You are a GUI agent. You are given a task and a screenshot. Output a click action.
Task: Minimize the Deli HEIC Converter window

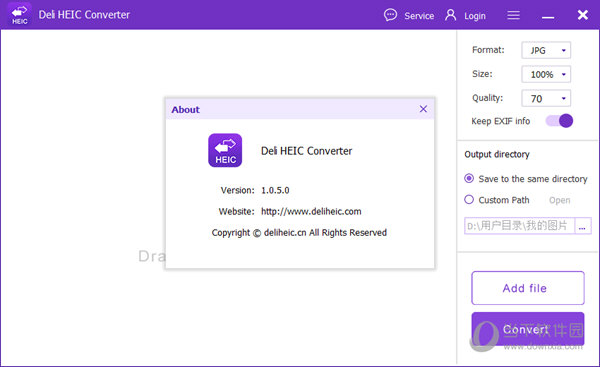pyautogui.click(x=548, y=17)
